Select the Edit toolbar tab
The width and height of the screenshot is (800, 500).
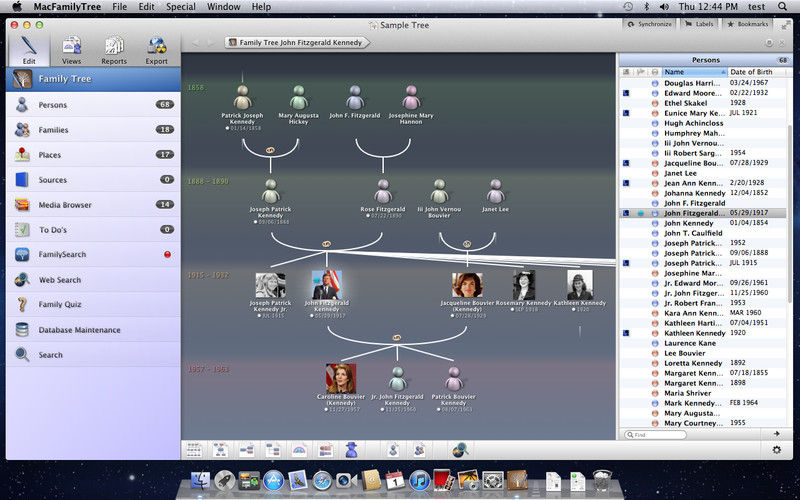[x=29, y=50]
